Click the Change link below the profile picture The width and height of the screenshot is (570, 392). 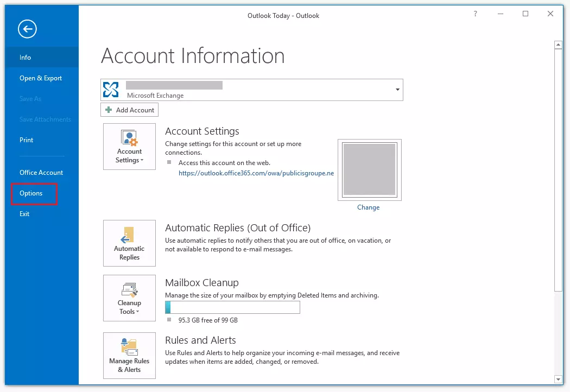point(368,207)
